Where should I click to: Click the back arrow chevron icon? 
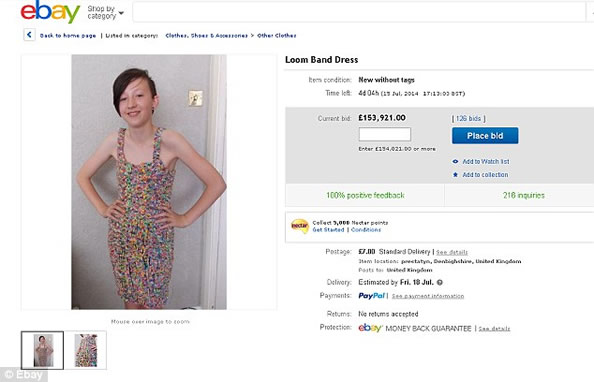[29, 35]
